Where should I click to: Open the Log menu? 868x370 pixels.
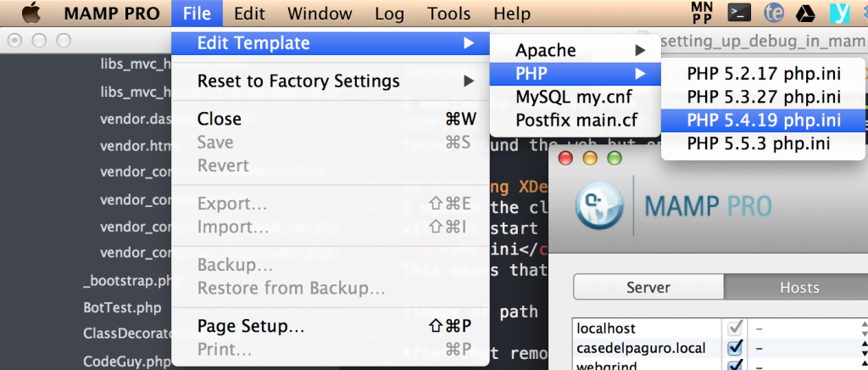click(x=390, y=14)
